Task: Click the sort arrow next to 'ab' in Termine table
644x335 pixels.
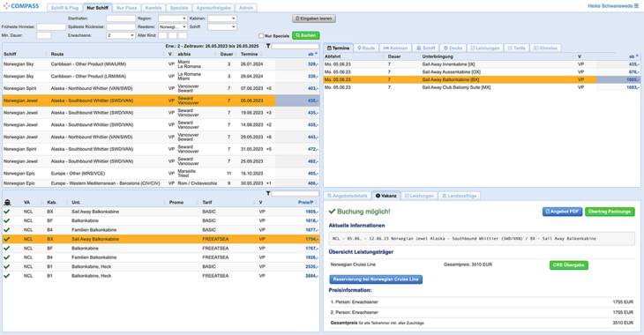Action: (637, 56)
